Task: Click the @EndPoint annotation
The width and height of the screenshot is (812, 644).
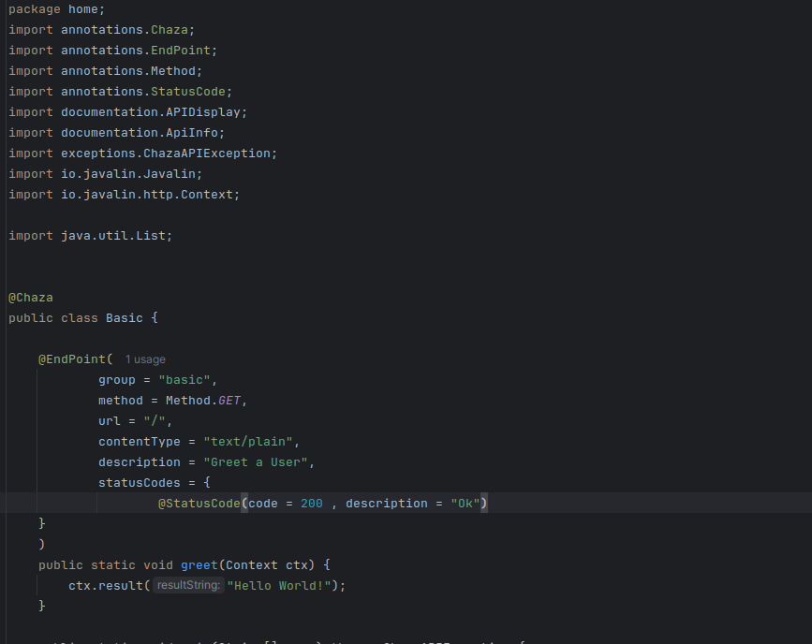Action: 71,359
